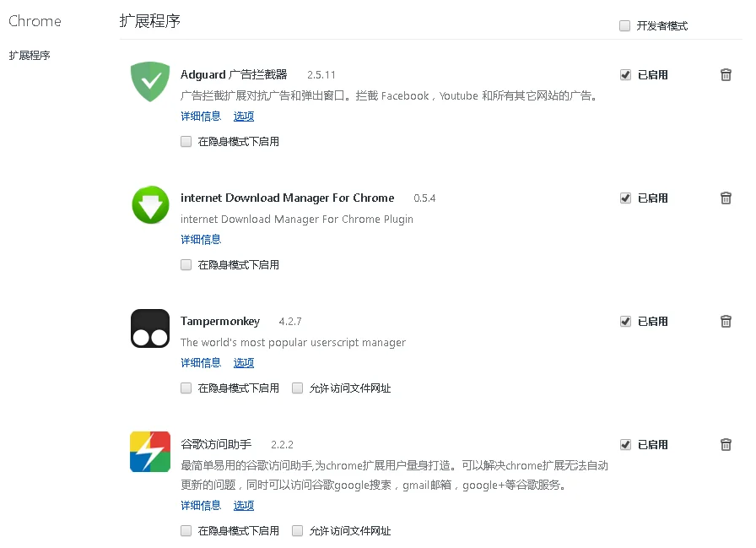Viewport: 756px width, 548px height.
Task: Check Tampermonkey 允许访问文件网址 box
Action: click(x=298, y=388)
